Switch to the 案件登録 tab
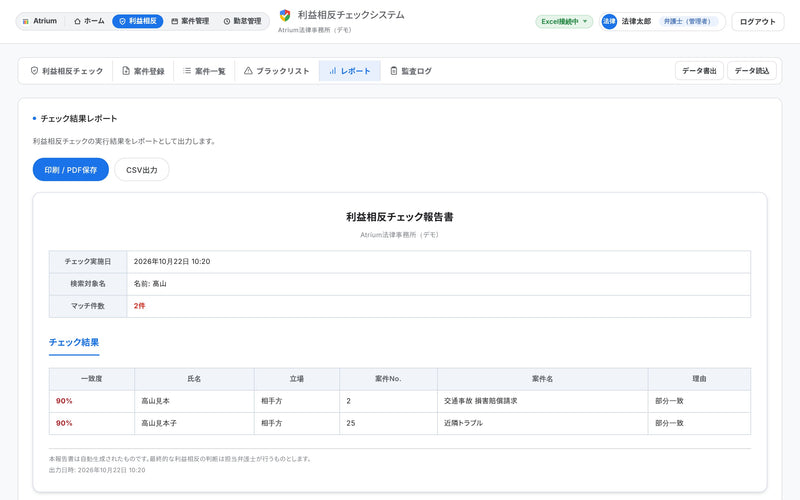Image resolution: width=800 pixels, height=500 pixels. (x=143, y=71)
